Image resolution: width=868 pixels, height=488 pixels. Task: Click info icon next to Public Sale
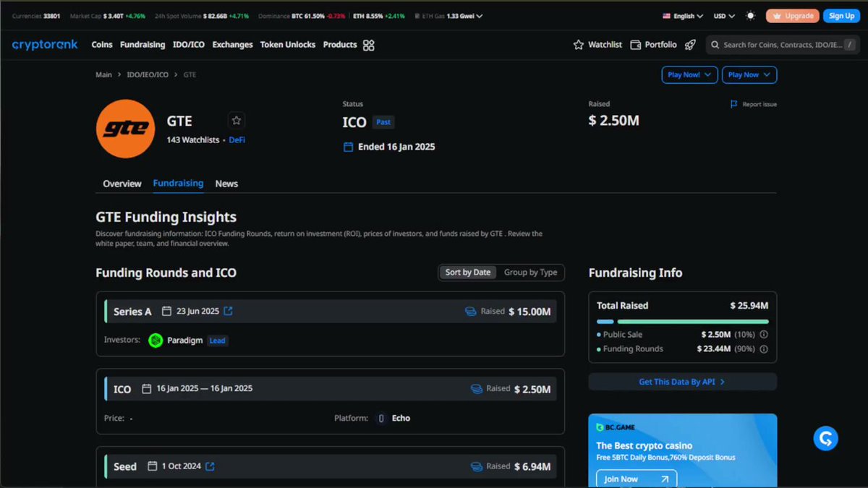764,335
